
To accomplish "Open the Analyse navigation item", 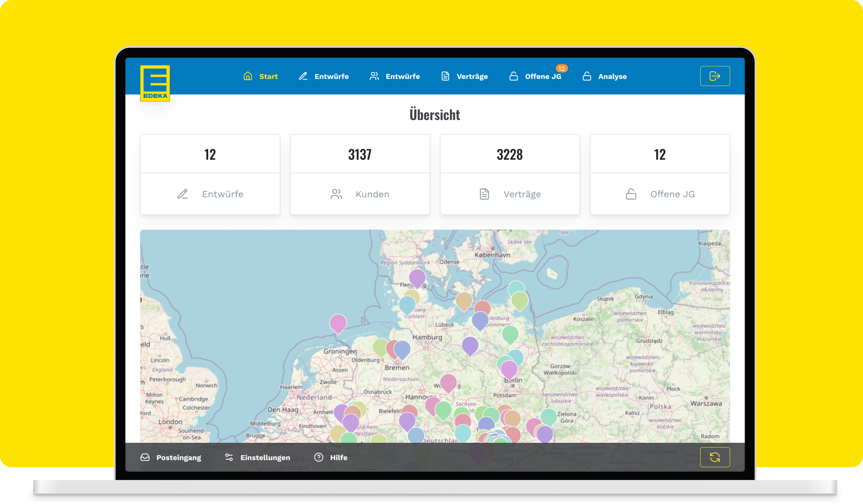I will pyautogui.click(x=605, y=76).
